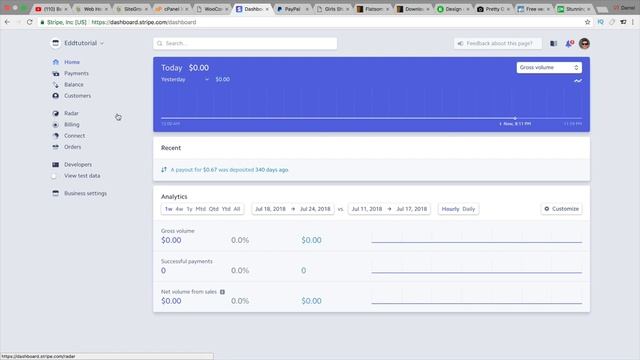Select the Ytd analytics range

click(226, 209)
